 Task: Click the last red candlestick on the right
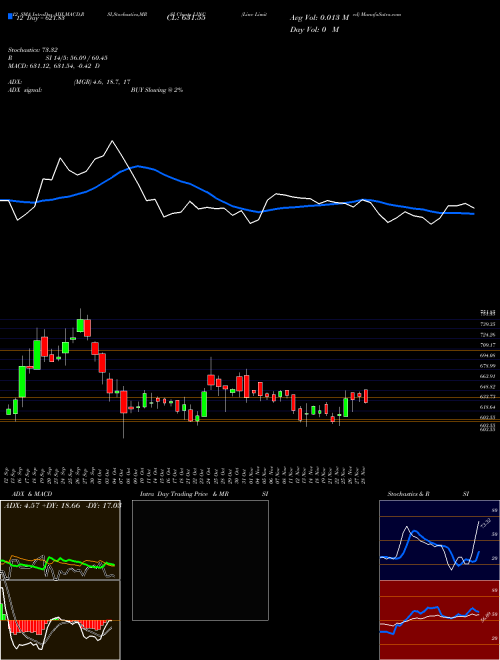[366, 396]
